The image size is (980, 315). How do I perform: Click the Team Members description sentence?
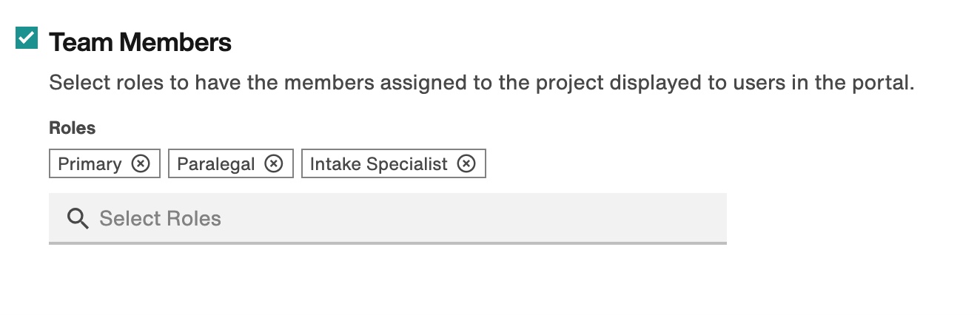[482, 83]
